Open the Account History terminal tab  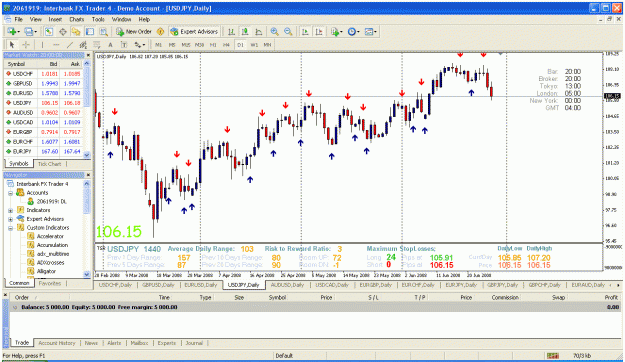click(57, 343)
